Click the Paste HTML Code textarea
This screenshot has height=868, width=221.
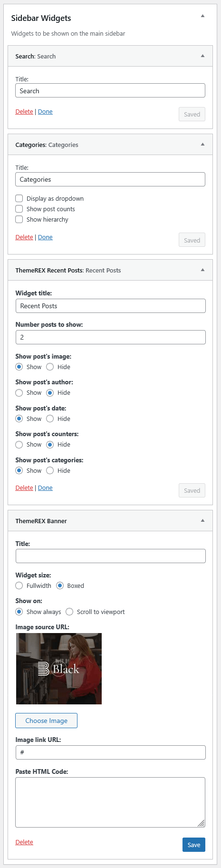click(x=110, y=802)
